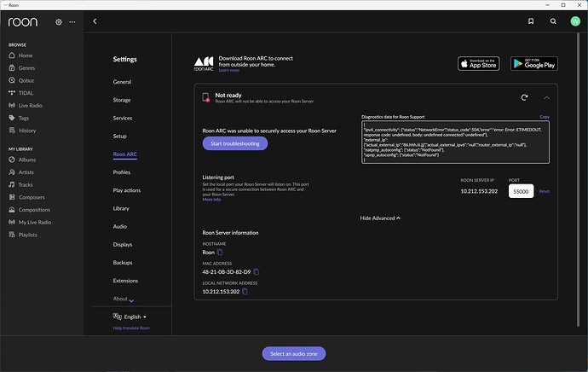
Task: Open Play actions settings
Action: click(127, 190)
